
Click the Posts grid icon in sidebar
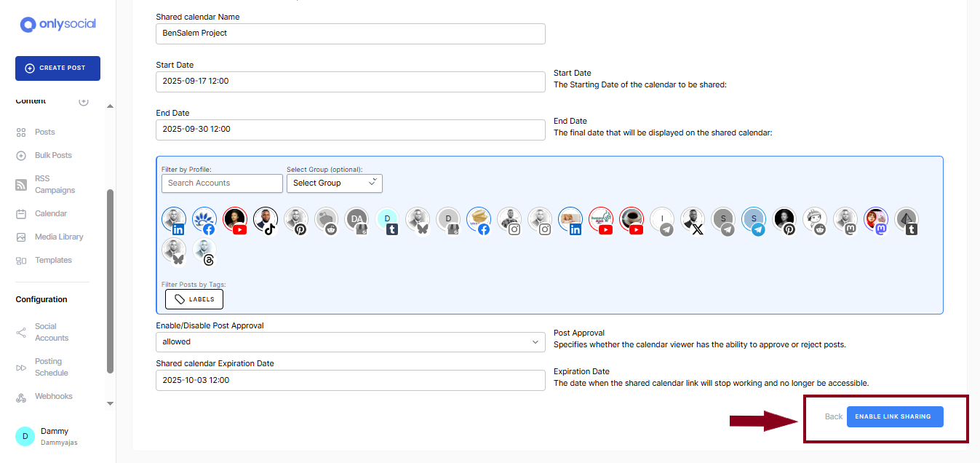[21, 132]
